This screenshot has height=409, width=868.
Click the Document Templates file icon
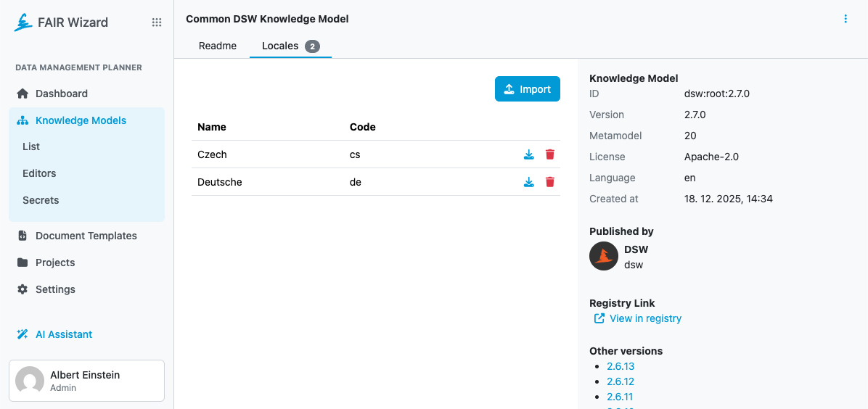tap(22, 236)
